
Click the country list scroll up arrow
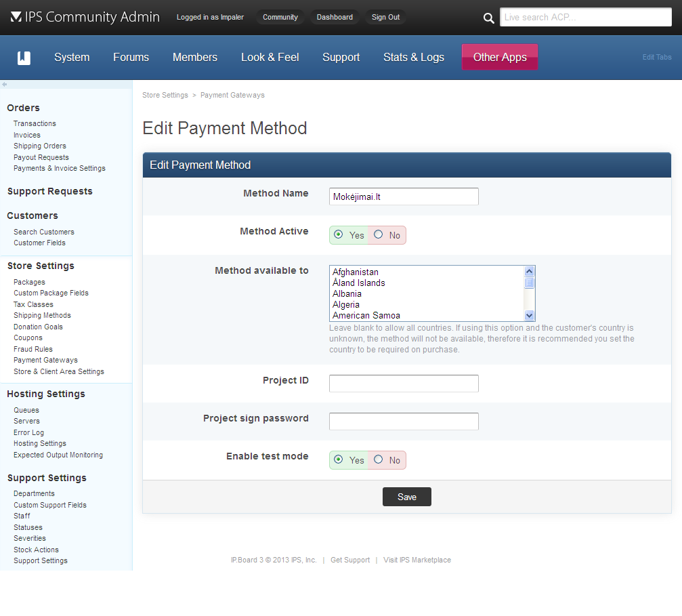tap(530, 271)
